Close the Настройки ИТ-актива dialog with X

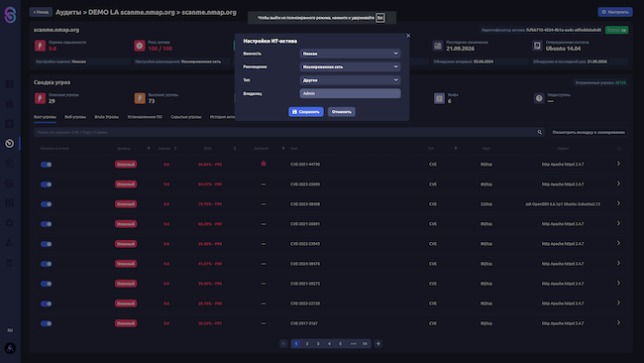tap(408, 36)
